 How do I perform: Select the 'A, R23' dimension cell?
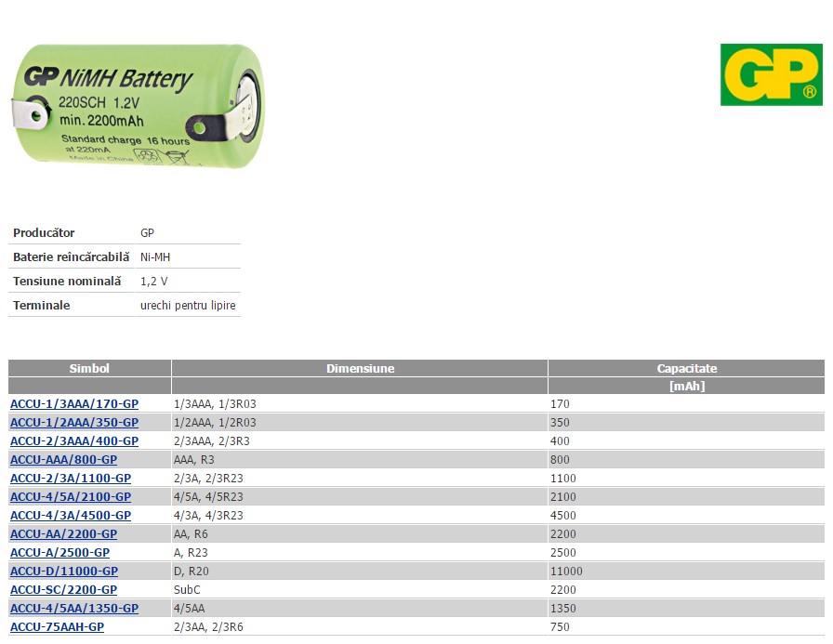point(360,553)
